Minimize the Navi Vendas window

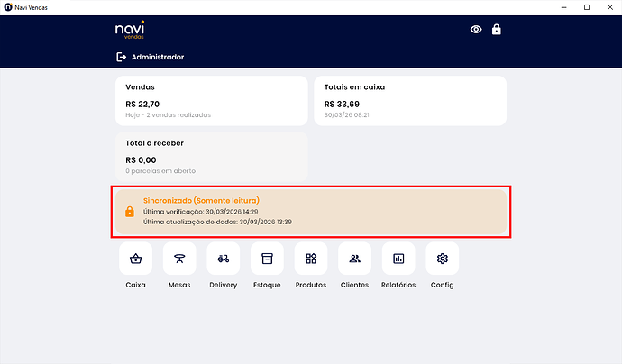click(x=563, y=7)
